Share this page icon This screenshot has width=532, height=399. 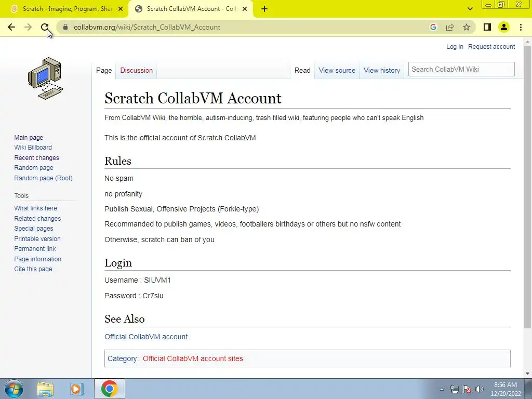[x=450, y=27]
